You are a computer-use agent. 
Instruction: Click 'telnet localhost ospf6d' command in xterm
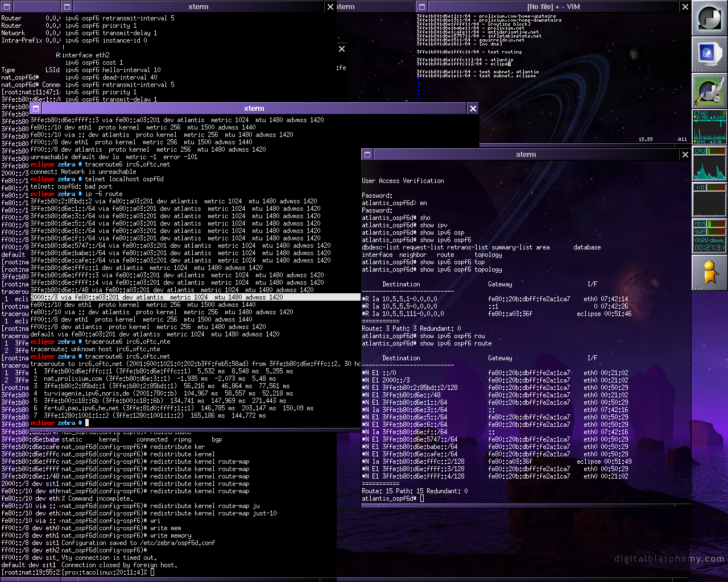(x=124, y=179)
